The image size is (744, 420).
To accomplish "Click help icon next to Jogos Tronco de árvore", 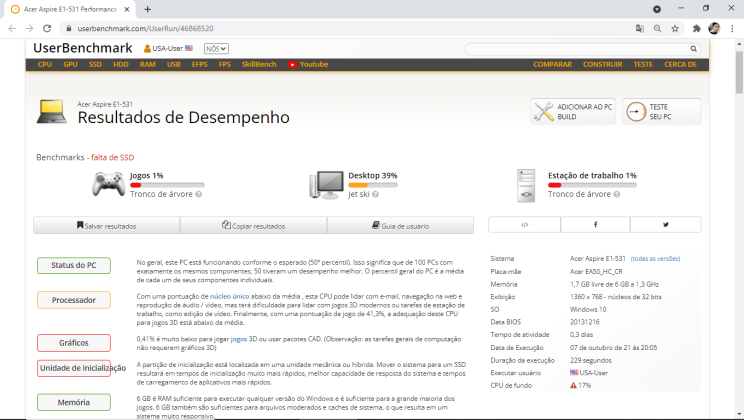I will (x=198, y=195).
